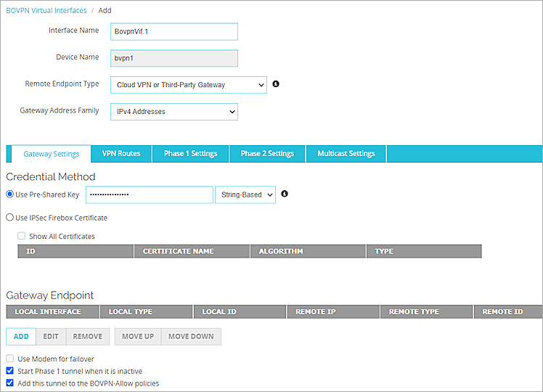Focus the pre-shared key password field
The width and height of the screenshot is (543, 392).
[150, 195]
